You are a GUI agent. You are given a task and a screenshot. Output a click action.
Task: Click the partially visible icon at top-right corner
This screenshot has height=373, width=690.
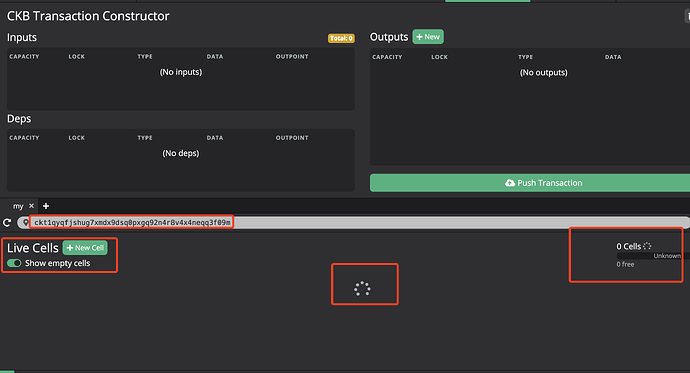coord(687,16)
